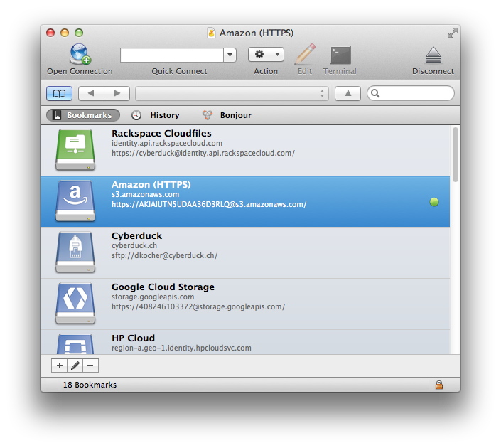
Task: Switch to the Bookmarks tab
Action: 83,115
